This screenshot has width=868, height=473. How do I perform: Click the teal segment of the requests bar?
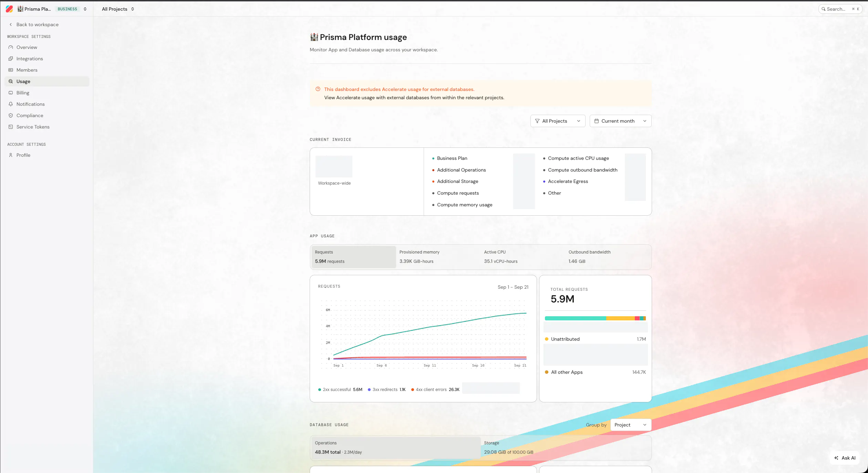click(576, 318)
